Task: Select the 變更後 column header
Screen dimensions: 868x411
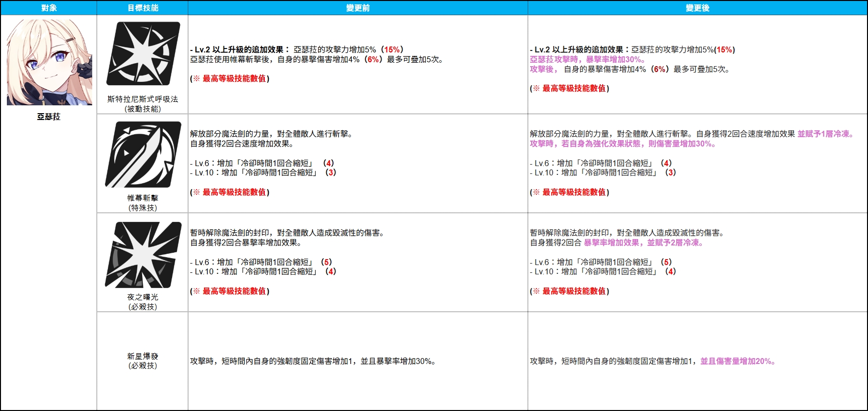Action: (x=698, y=8)
